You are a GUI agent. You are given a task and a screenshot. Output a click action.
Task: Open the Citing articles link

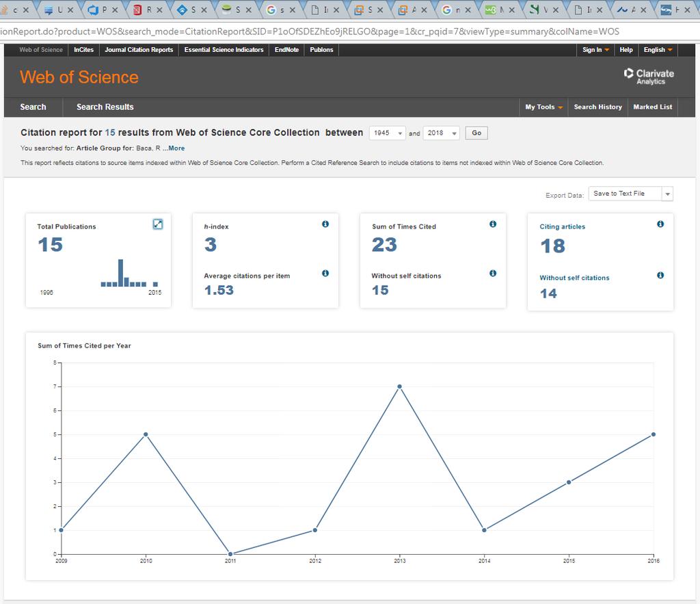point(562,226)
